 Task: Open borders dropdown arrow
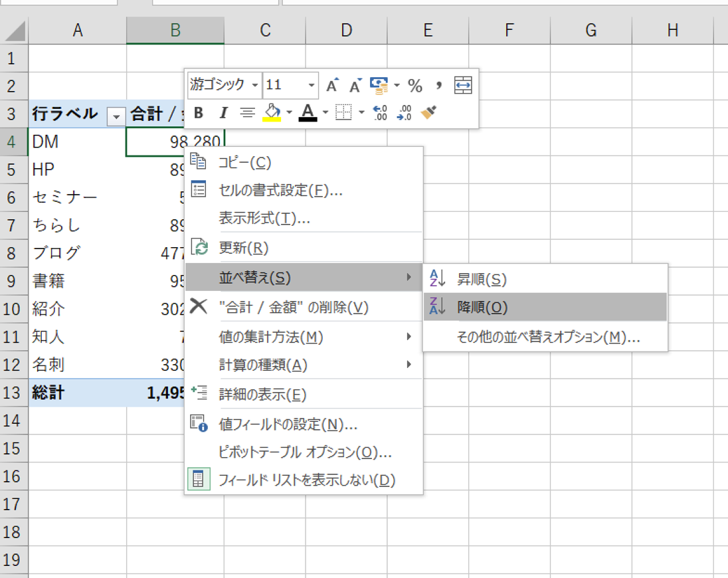tap(361, 113)
